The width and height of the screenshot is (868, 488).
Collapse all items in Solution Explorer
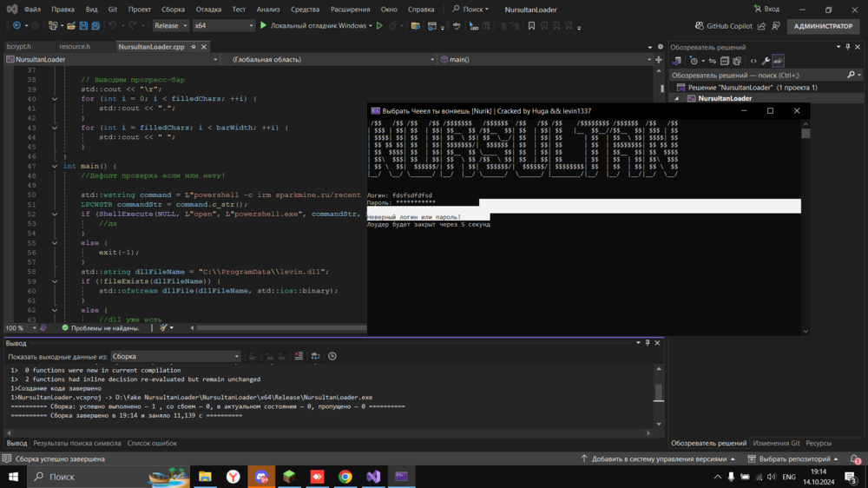[725, 61]
